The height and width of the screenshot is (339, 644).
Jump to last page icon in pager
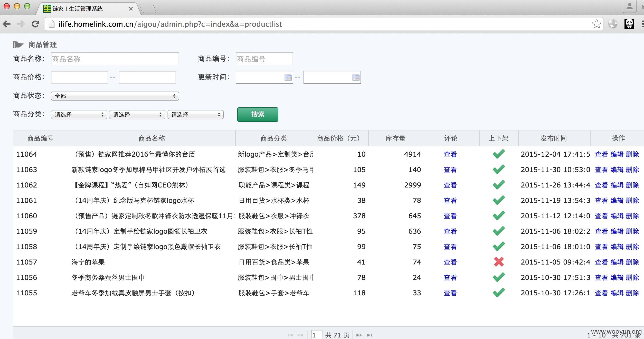(x=370, y=335)
